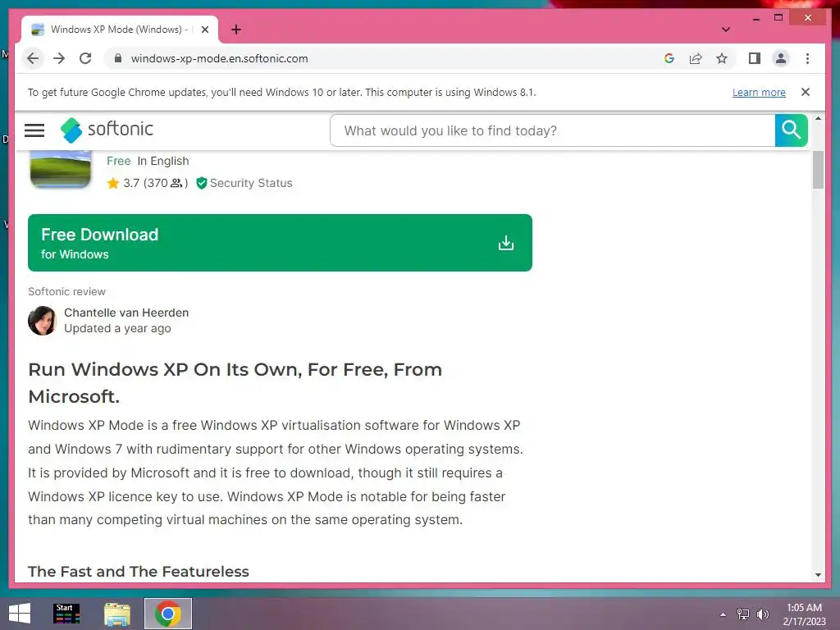The image size is (840, 630).
Task: Focus the Softonic search field
Action: [552, 130]
